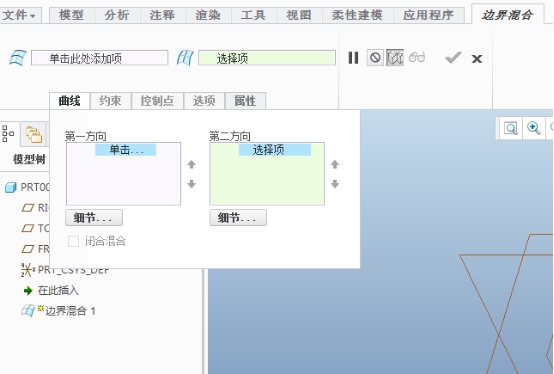
Task: Click the refit zoom icon in viewport
Action: coord(511,128)
